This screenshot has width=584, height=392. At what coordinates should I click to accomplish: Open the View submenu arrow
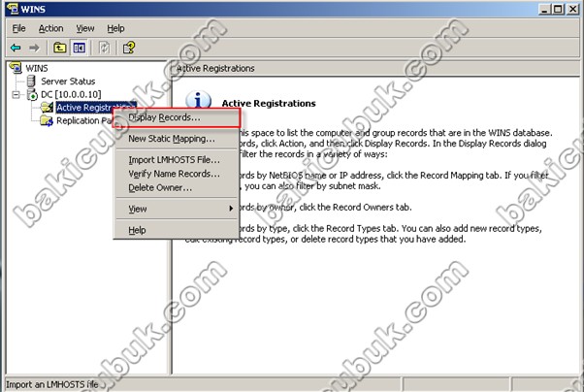click(x=231, y=209)
